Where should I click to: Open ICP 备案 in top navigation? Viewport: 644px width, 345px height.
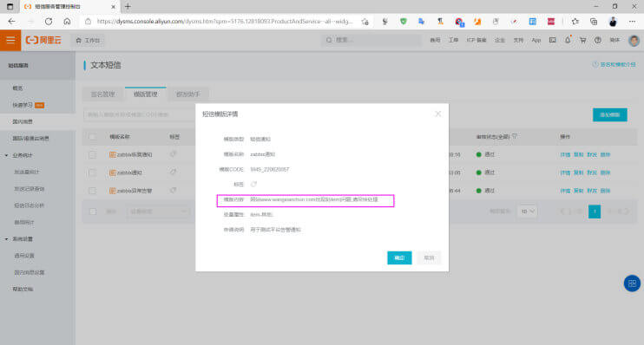click(x=476, y=40)
